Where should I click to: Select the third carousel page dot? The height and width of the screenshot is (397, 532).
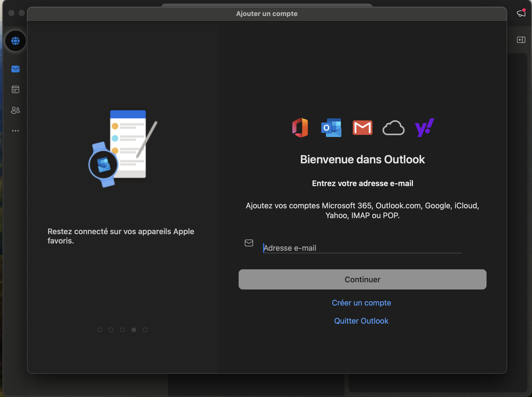pyautogui.click(x=122, y=330)
